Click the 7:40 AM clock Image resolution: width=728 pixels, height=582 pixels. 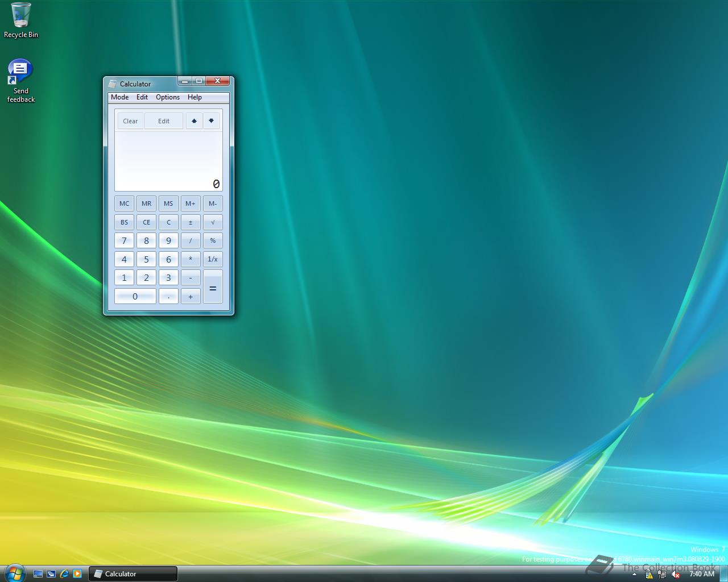pyautogui.click(x=702, y=574)
